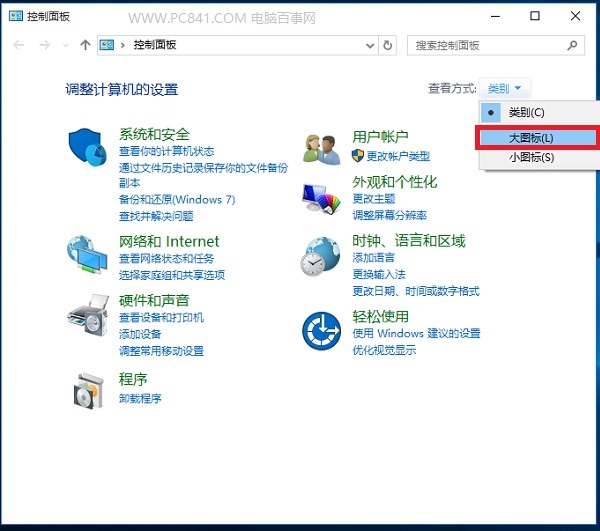Go up one level with up arrow
The image size is (600, 531).
[x=85, y=45]
